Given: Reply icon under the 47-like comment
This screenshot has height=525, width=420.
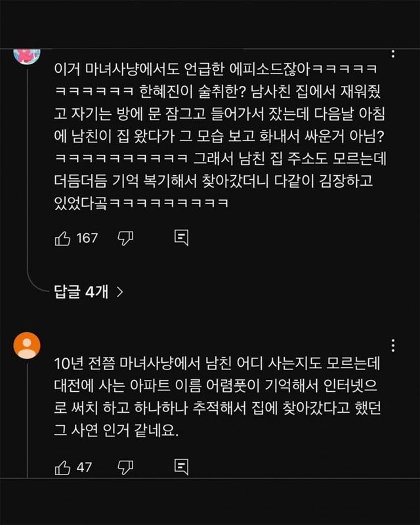Looking at the screenshot, I should [x=181, y=467].
